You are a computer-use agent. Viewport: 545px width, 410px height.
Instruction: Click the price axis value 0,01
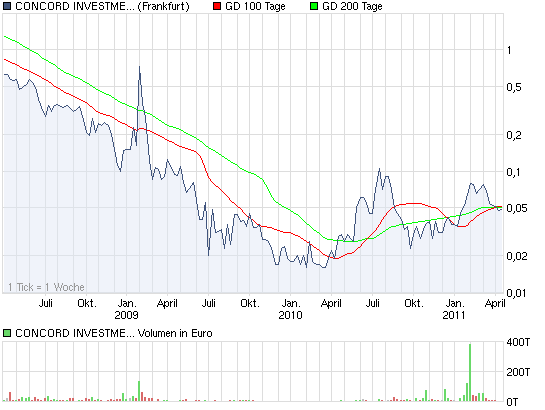517,293
